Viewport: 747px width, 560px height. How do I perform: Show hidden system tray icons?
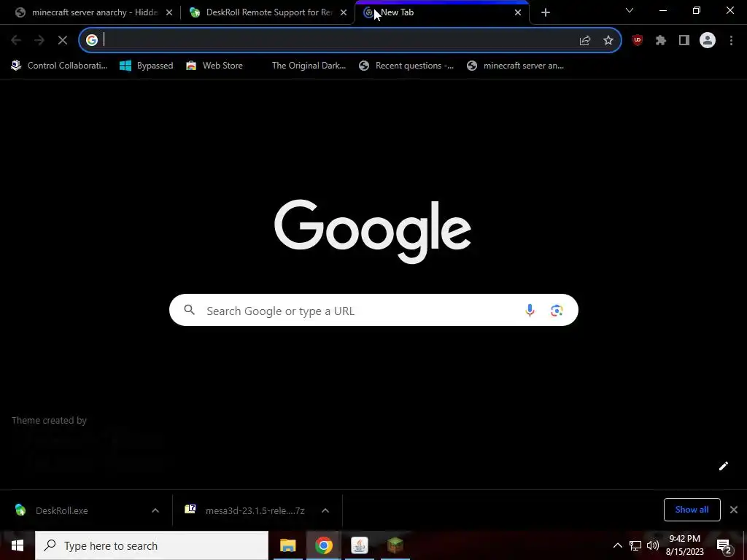click(x=617, y=545)
